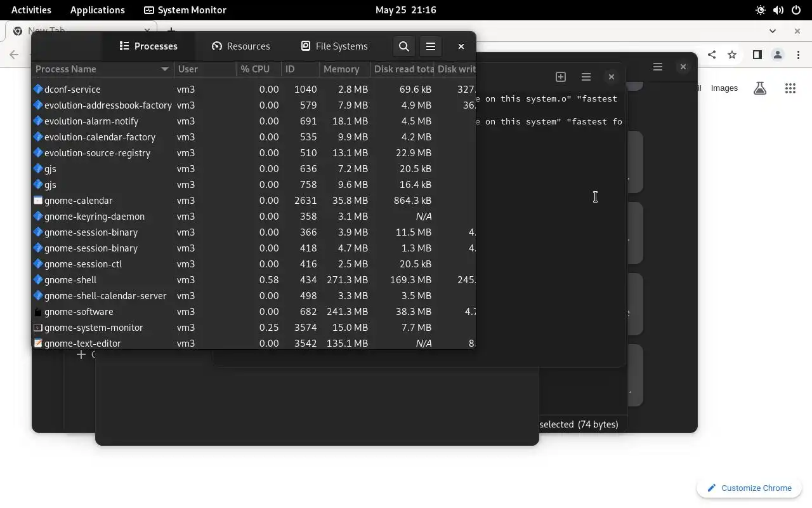Click the 864.3 kB disk read value
This screenshot has width=812, height=508.
tap(412, 200)
